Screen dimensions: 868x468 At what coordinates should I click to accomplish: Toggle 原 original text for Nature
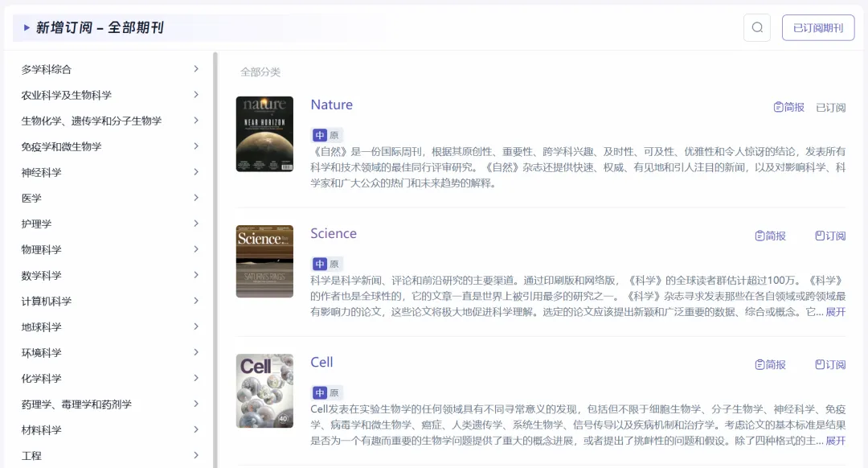[x=334, y=135]
